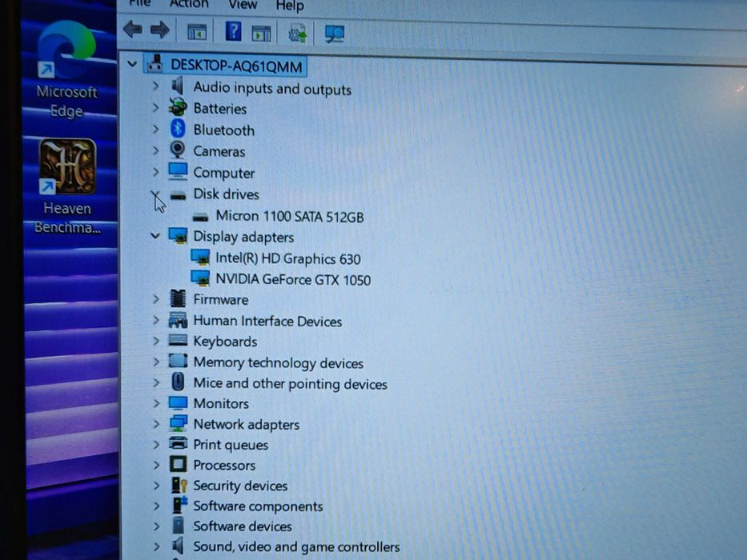This screenshot has height=560, width=747.
Task: Click the Human Interface Devices icon
Action: coord(178,320)
